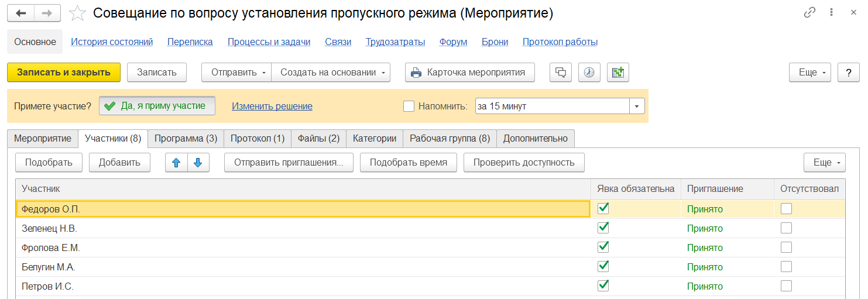
Task: Copy link to event via chain icon
Action: click(x=809, y=13)
